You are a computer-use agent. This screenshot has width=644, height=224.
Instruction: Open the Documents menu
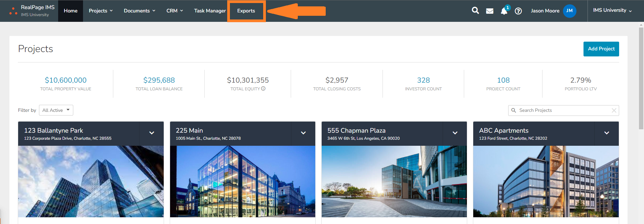(139, 11)
